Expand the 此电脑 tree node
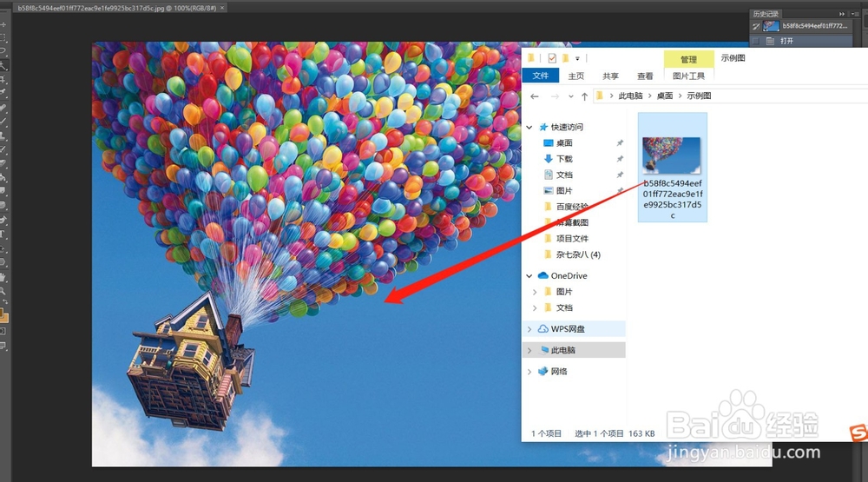Viewport: 868px width, 482px height. coord(529,350)
